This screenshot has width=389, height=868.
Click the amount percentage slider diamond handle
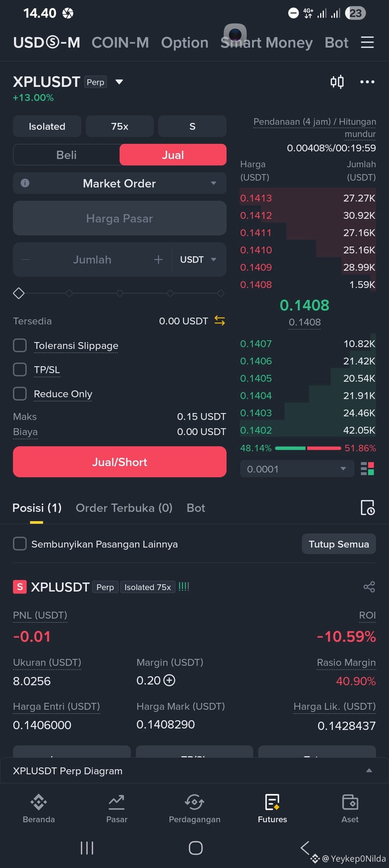19,293
